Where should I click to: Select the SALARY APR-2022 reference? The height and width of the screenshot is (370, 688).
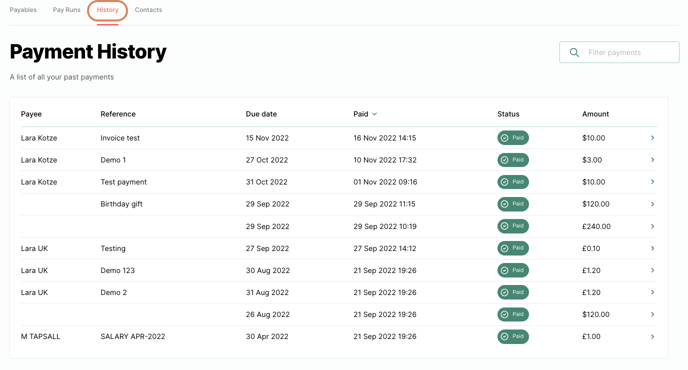[x=133, y=337]
